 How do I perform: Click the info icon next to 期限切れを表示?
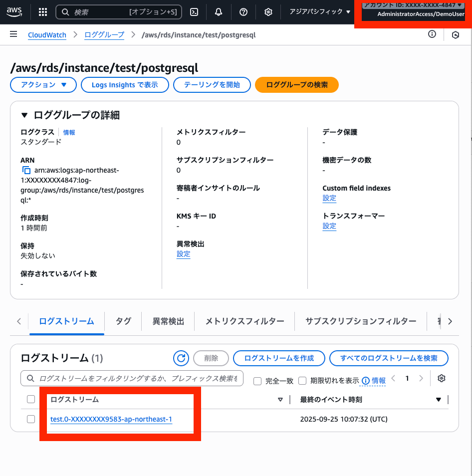coord(366,381)
